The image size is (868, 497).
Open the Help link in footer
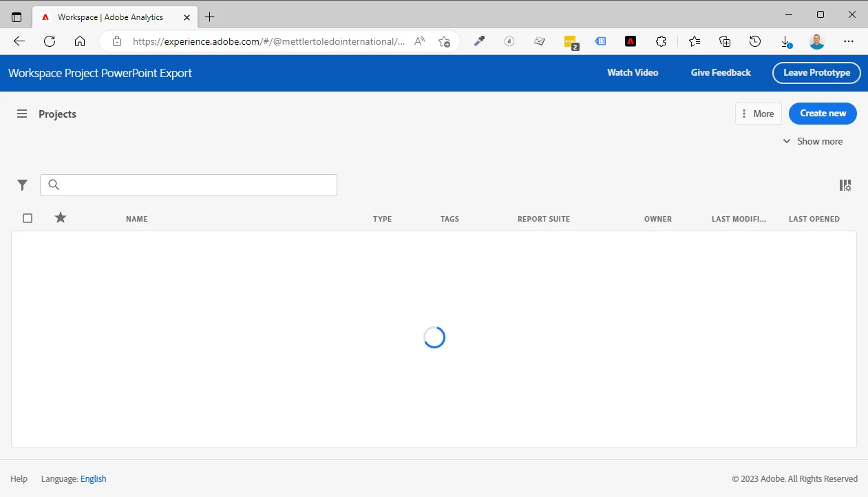[19, 479]
